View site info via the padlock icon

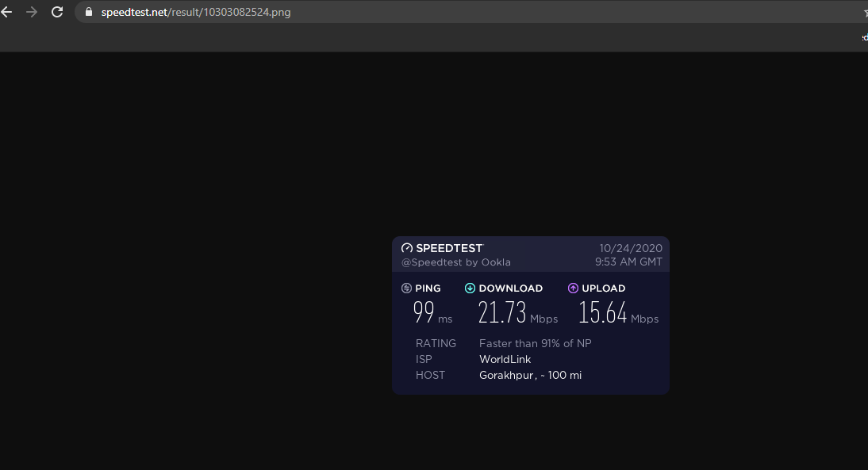pyautogui.click(x=89, y=12)
